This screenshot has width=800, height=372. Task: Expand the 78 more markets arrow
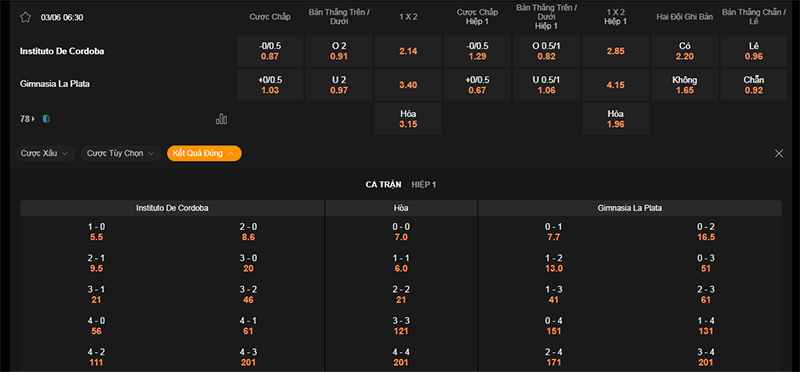click(27, 119)
